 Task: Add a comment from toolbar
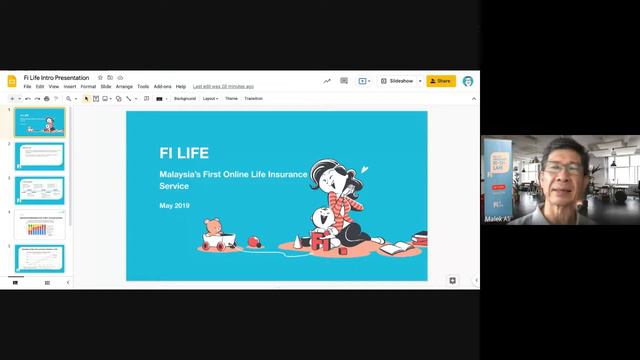(147, 99)
